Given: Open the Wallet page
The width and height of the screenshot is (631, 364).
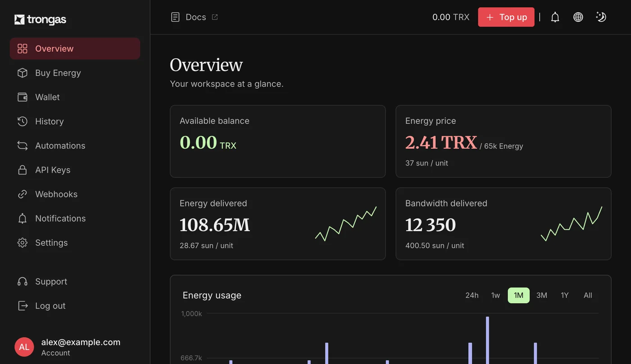Looking at the screenshot, I should pyautogui.click(x=47, y=97).
